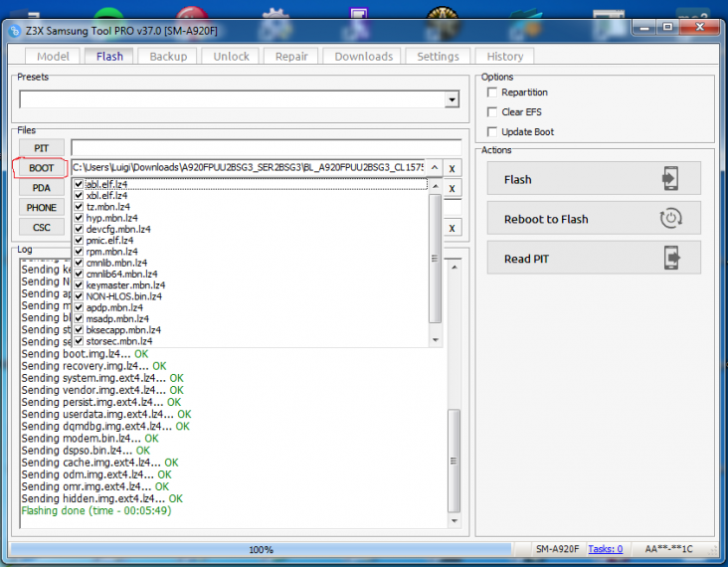Toggle the tz.mbn.lz4 checkbox
The width and height of the screenshot is (728, 567).
[x=79, y=207]
